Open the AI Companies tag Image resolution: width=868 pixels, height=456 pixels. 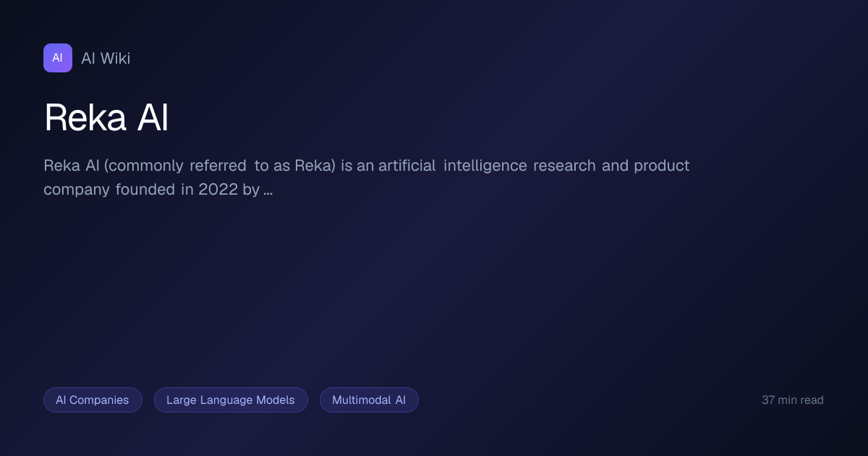93,400
